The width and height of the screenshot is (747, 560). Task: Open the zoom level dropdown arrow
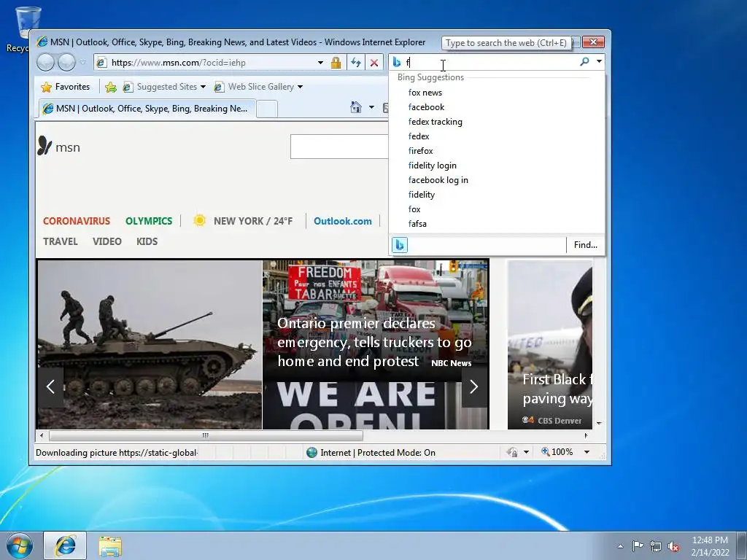[587, 452]
